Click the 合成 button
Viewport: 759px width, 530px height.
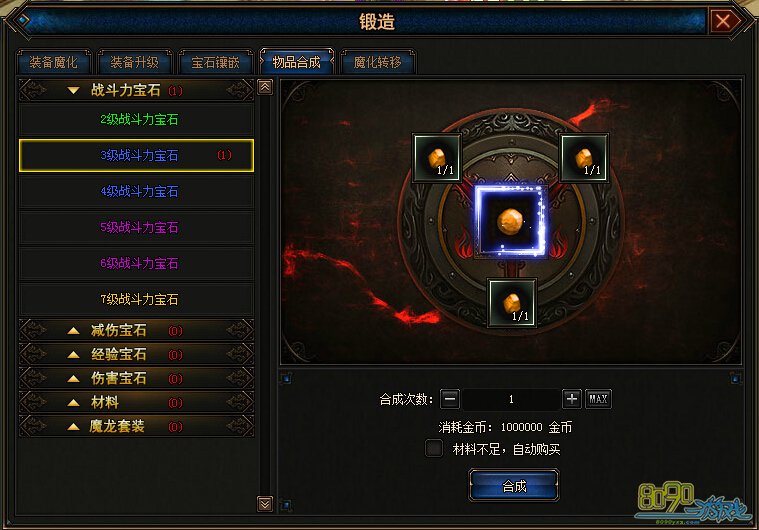pyautogui.click(x=514, y=485)
